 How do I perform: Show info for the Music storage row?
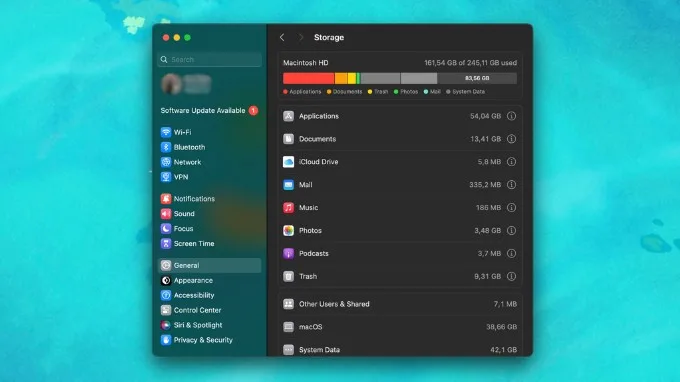[512, 207]
